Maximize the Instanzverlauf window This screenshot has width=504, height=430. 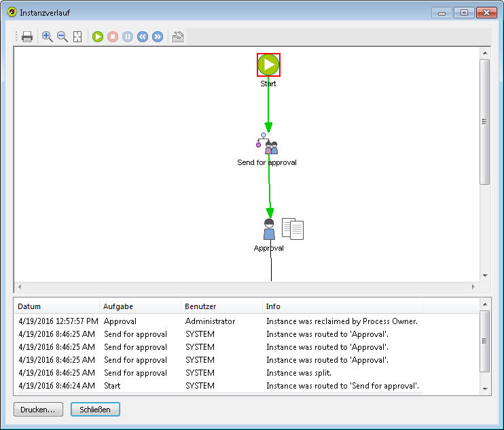[464, 13]
